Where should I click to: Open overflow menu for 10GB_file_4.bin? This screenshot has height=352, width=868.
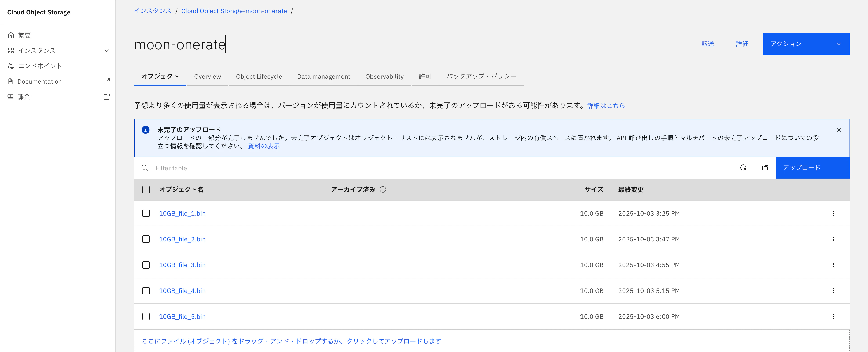(x=834, y=291)
